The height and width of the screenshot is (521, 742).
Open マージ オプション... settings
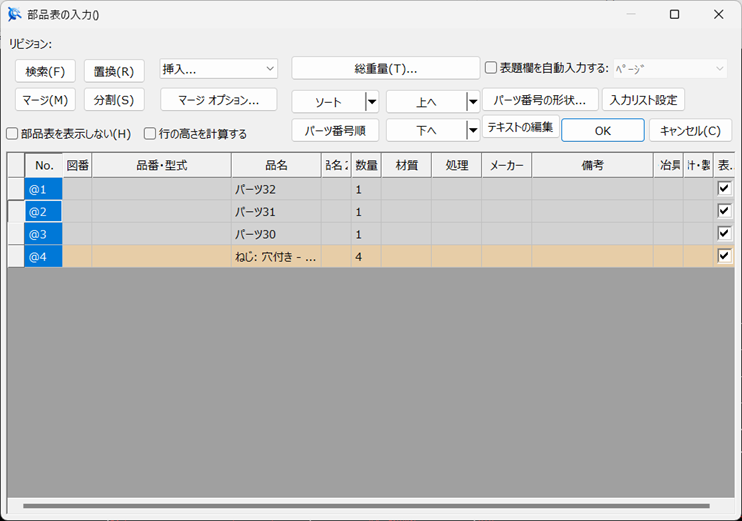coord(219,100)
